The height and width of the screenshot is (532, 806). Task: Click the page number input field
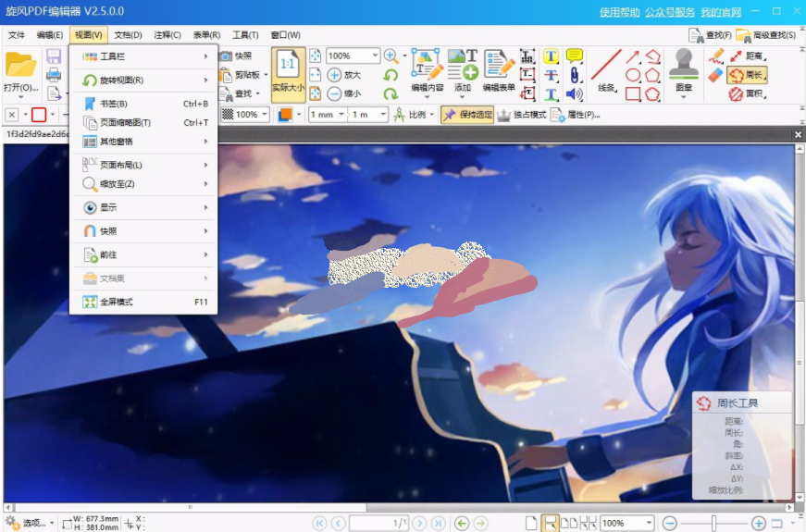pos(378,524)
